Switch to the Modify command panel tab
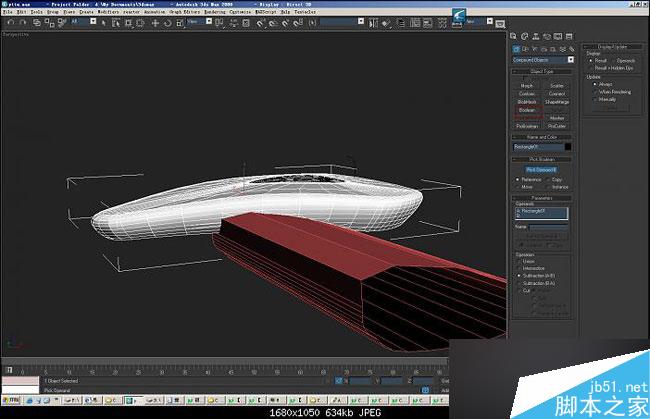Viewport: 650px width, 419px height. (x=524, y=36)
